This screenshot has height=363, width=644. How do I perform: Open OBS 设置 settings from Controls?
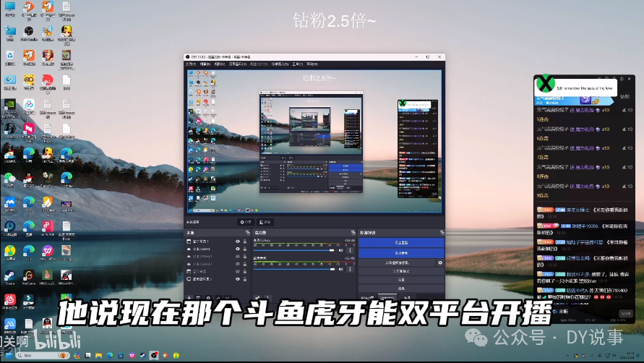tap(401, 280)
